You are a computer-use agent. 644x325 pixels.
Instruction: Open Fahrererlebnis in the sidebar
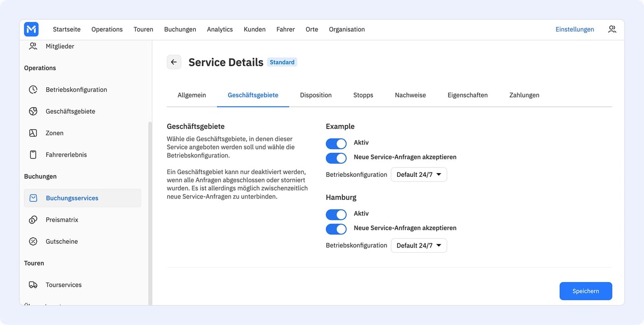pyautogui.click(x=83, y=155)
